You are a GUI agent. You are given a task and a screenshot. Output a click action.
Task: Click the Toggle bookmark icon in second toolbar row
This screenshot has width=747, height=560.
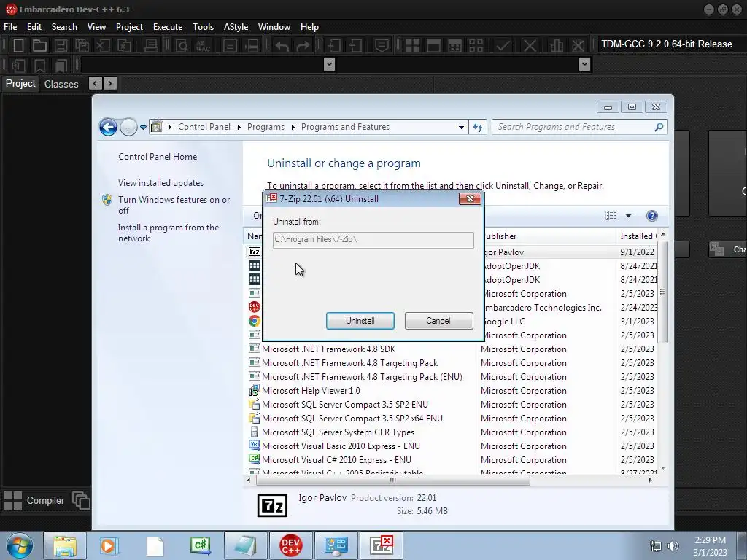coord(39,65)
